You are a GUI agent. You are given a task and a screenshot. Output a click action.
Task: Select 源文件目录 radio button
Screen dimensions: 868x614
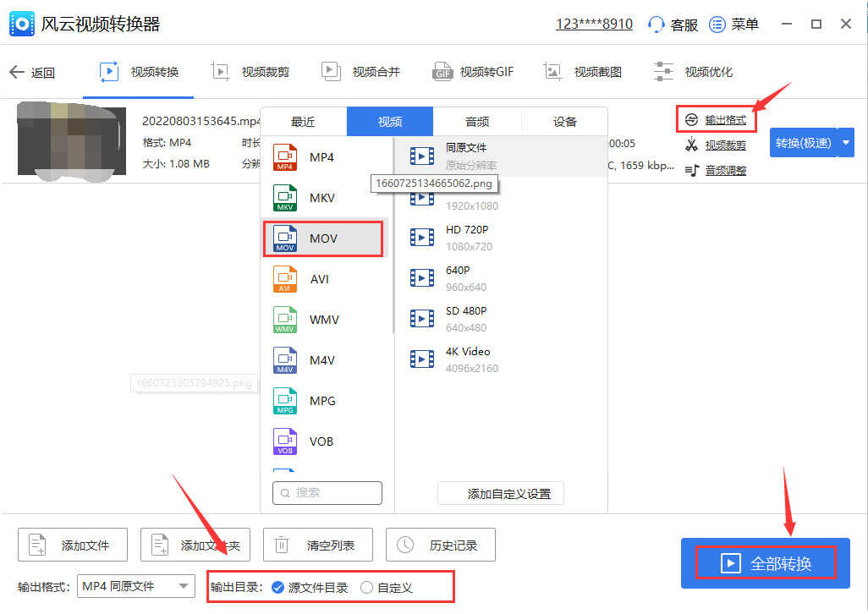point(277,588)
